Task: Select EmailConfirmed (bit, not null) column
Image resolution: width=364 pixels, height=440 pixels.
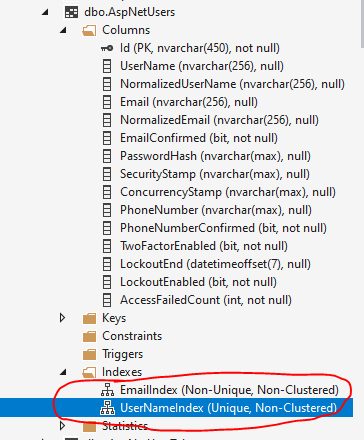Action: click(199, 138)
